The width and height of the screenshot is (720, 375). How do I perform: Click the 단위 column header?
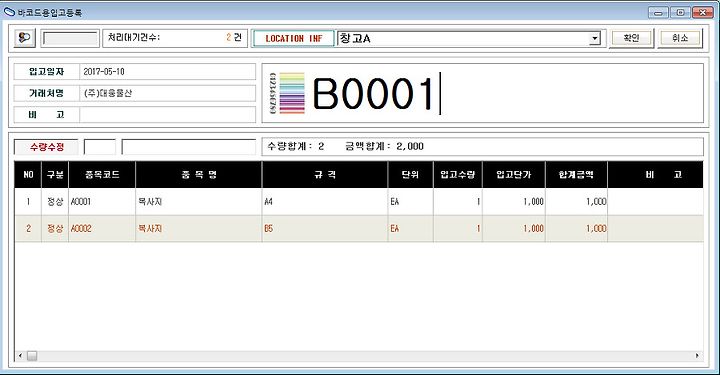[x=411, y=174]
